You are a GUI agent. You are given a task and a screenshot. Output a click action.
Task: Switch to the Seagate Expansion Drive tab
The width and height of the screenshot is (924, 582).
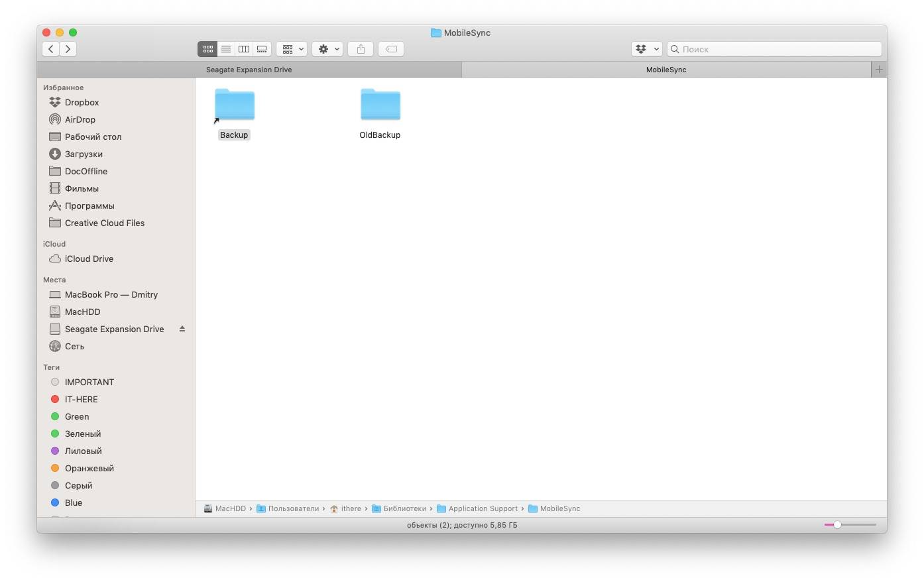[249, 70]
